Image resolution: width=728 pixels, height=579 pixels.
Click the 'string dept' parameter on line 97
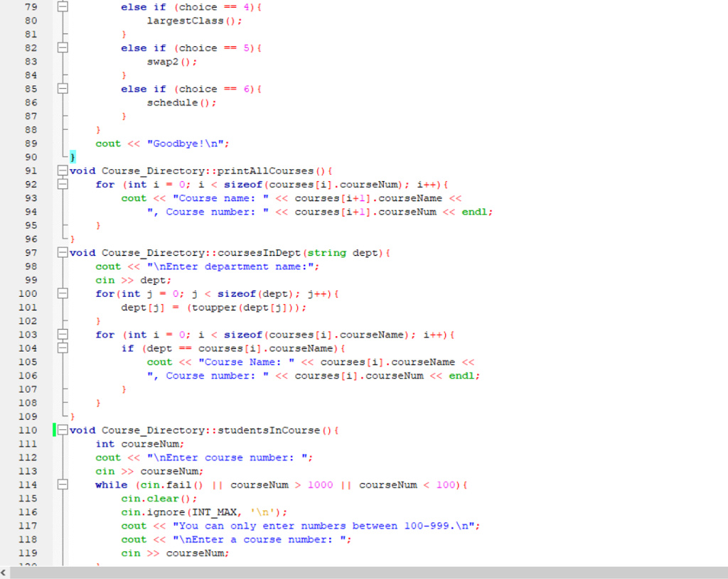tap(343, 252)
